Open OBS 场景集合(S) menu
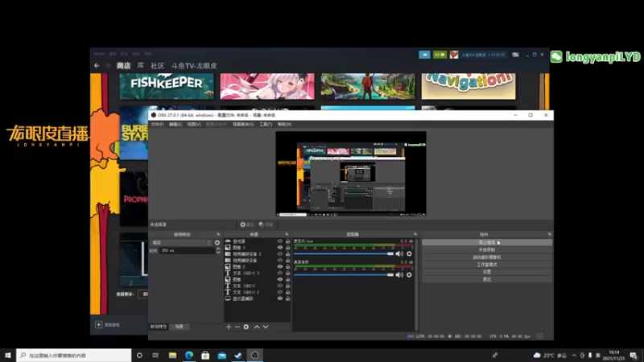Screen dimensions: 644x362 coord(243,125)
